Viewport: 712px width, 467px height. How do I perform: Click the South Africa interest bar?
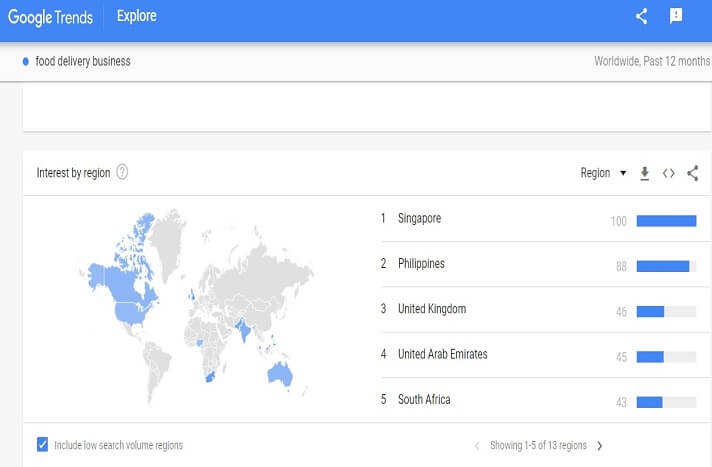pyautogui.click(x=665, y=402)
